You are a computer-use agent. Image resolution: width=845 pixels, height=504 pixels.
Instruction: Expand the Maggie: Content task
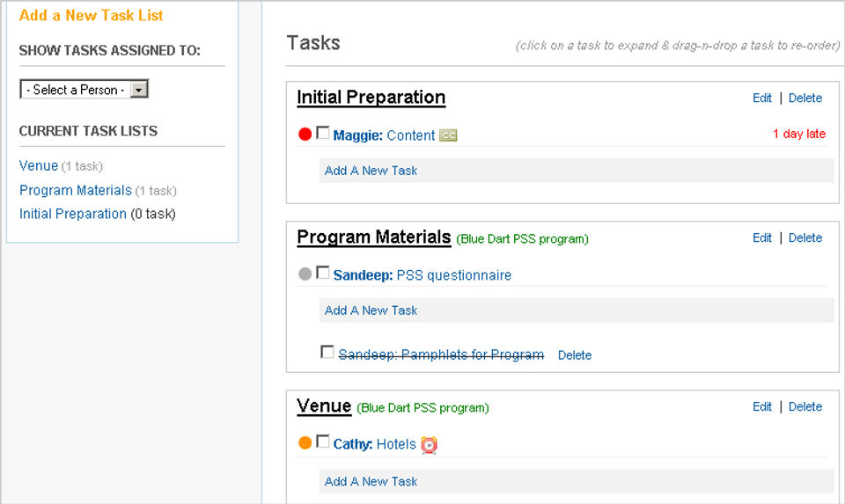coord(384,135)
